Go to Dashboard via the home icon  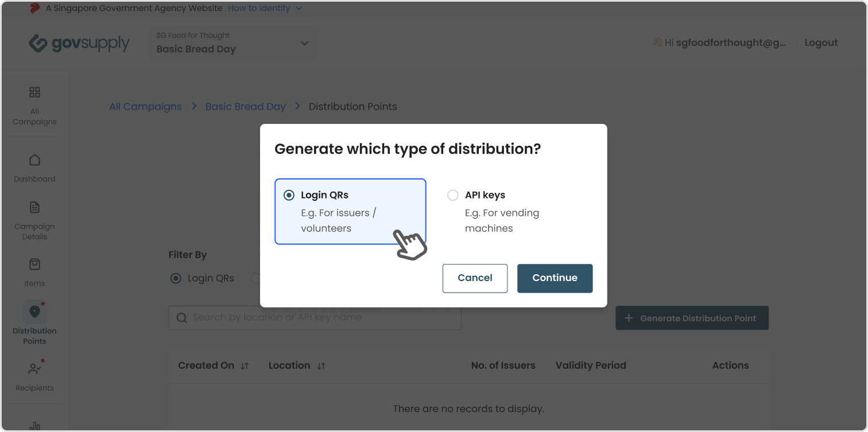[34, 160]
